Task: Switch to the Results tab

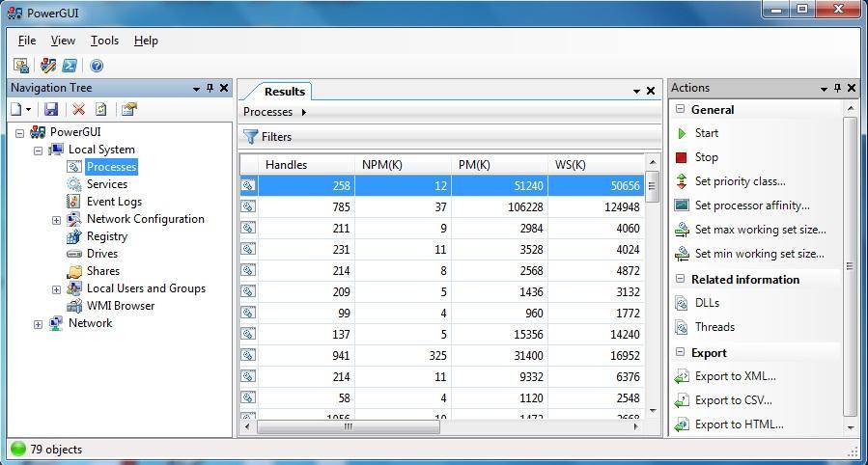Action: (285, 92)
